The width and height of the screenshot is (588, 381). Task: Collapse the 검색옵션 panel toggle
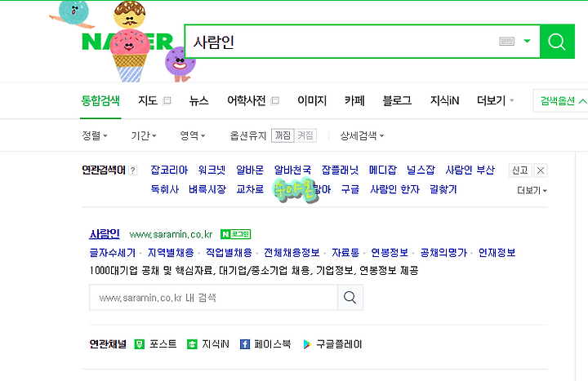562,101
